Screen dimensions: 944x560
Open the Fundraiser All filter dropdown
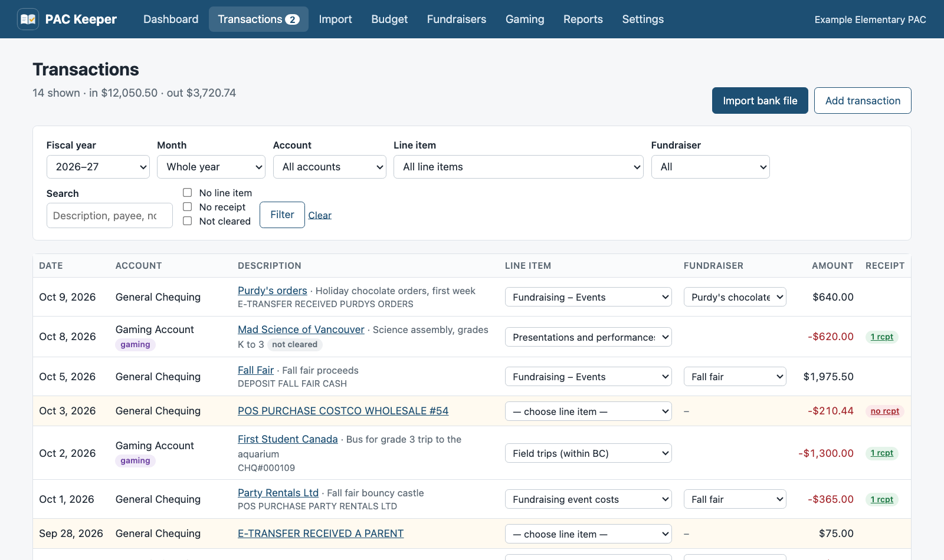tap(710, 167)
